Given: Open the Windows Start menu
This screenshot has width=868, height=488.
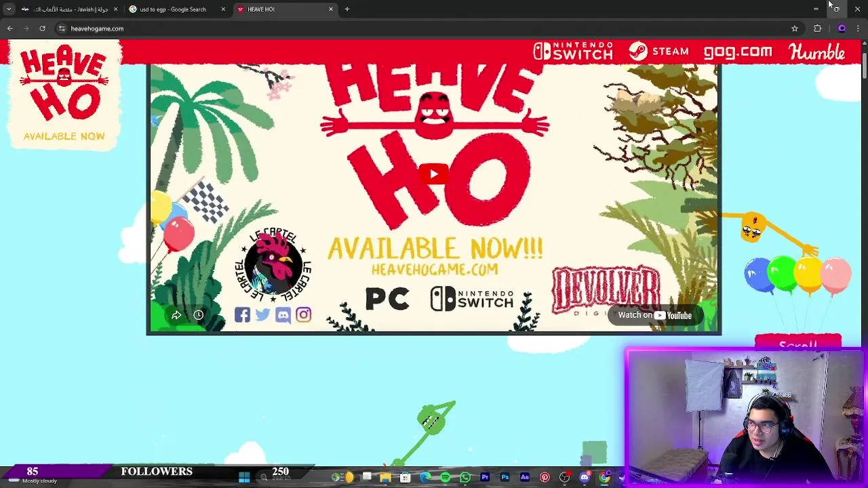Looking at the screenshot, I should (244, 478).
